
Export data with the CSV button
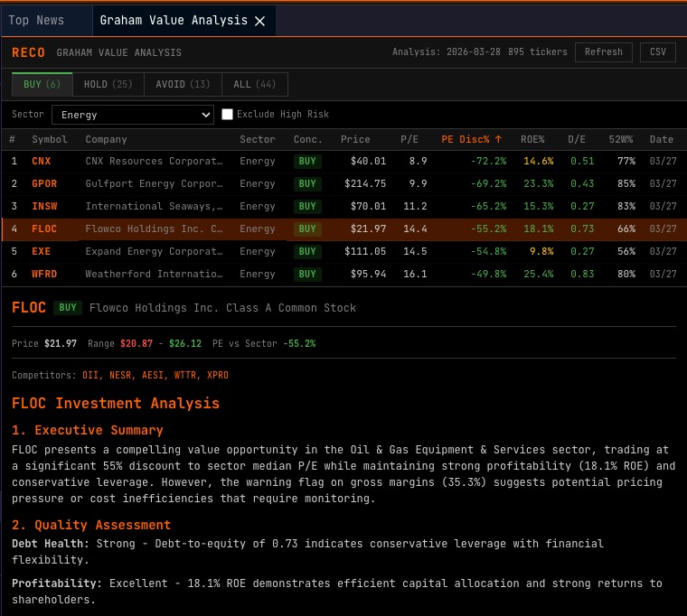(658, 52)
